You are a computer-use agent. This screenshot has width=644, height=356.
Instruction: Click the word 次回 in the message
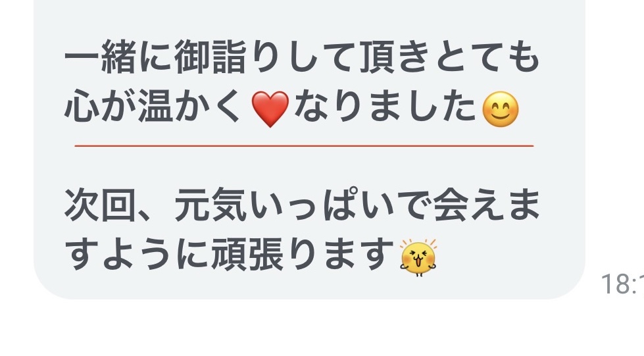coord(101,205)
